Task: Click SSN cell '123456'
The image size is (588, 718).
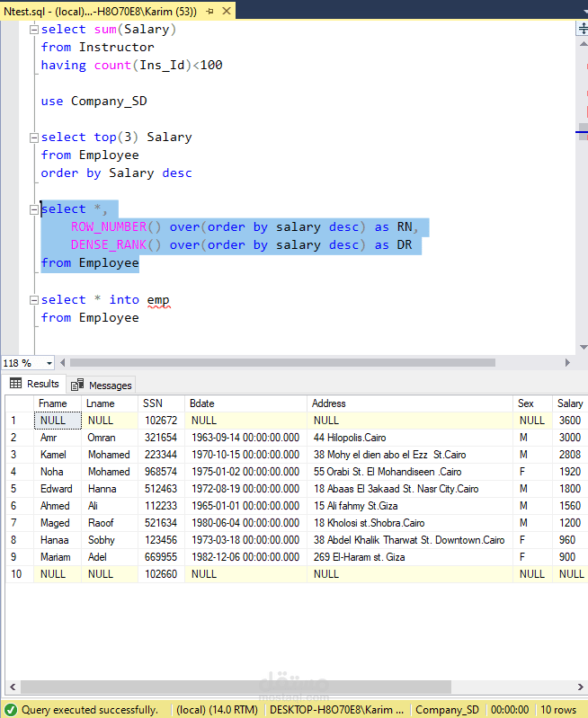Action: [161, 540]
